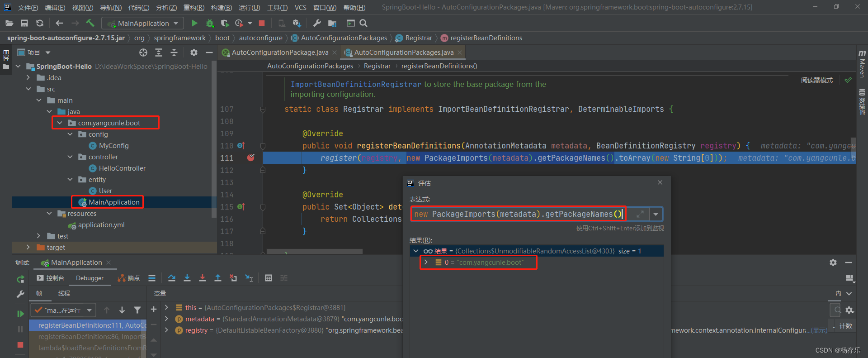
Task: Open project settings via wrench icon
Action: [317, 23]
